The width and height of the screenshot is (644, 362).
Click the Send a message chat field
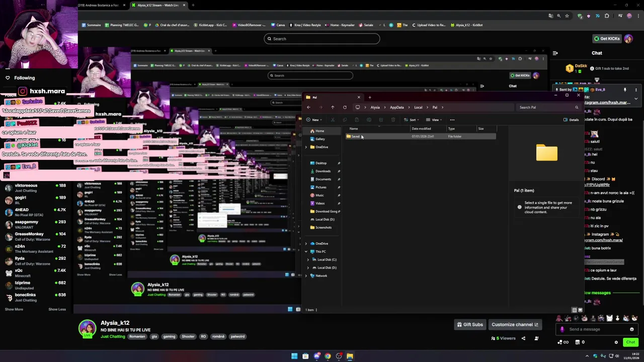[x=597, y=329]
